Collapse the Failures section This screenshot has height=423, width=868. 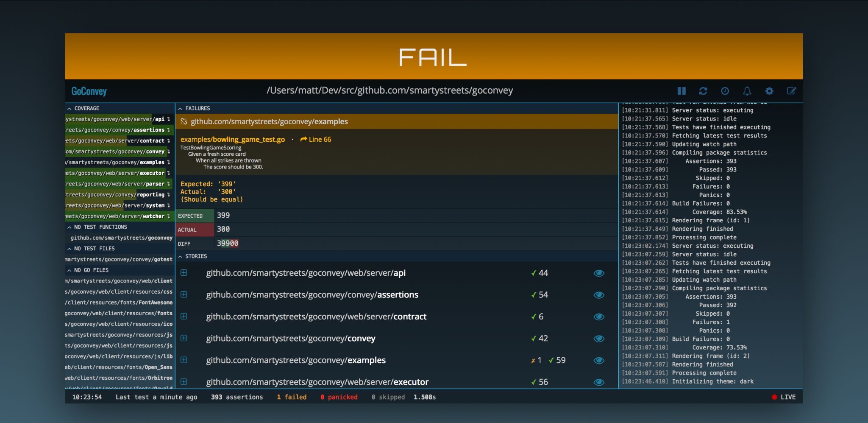pyautogui.click(x=194, y=108)
